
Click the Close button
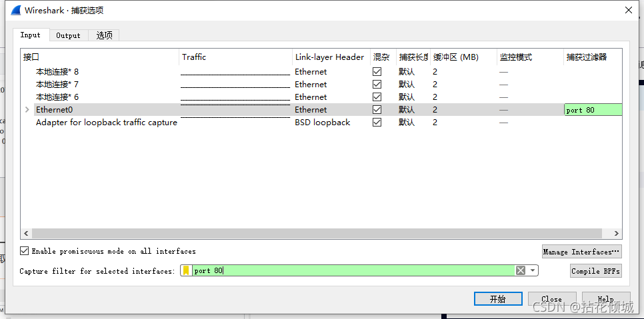tap(551, 299)
